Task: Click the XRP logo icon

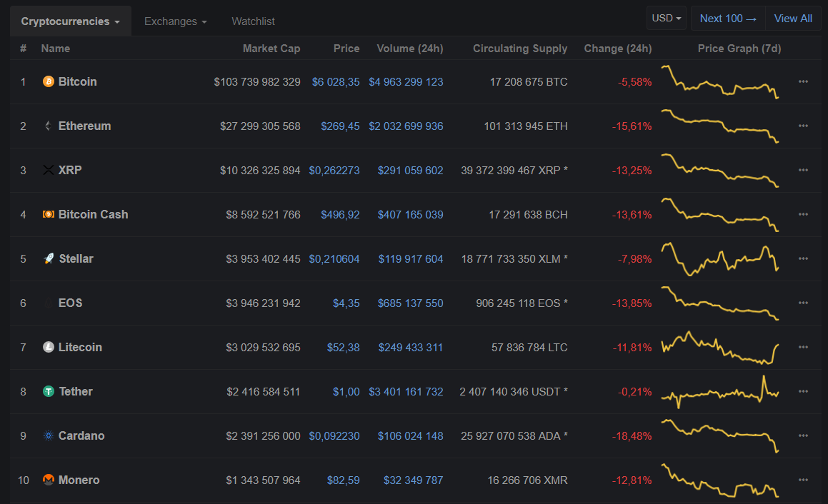Action: (x=49, y=171)
